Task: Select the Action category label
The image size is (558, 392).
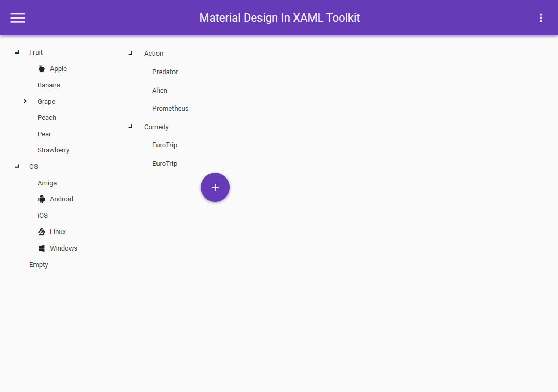Action: click(x=154, y=54)
